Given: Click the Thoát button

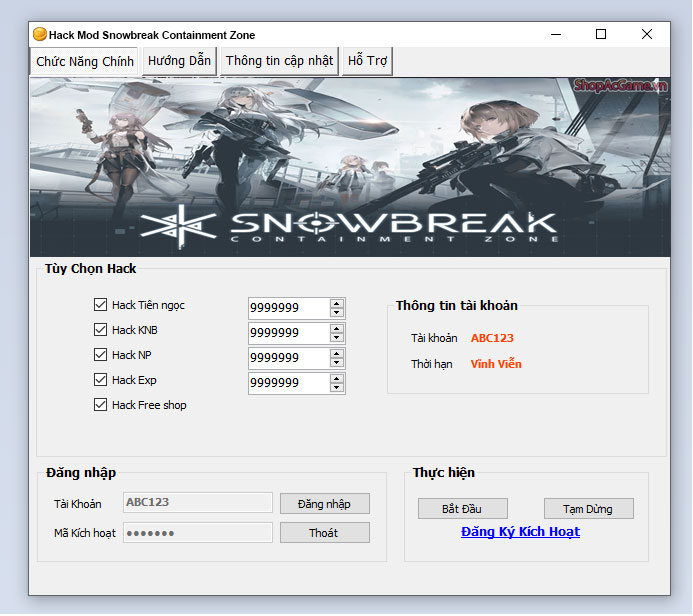Looking at the screenshot, I should click(325, 533).
